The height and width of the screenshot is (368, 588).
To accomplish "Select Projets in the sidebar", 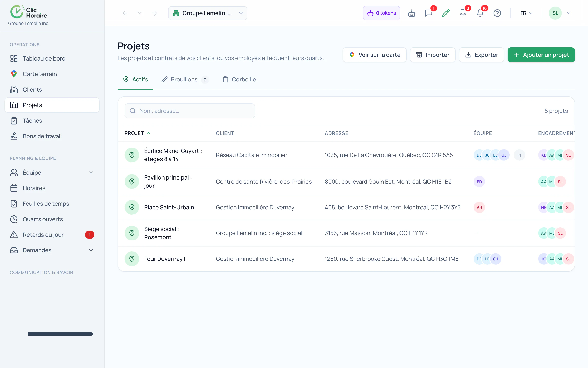I will click(x=52, y=105).
